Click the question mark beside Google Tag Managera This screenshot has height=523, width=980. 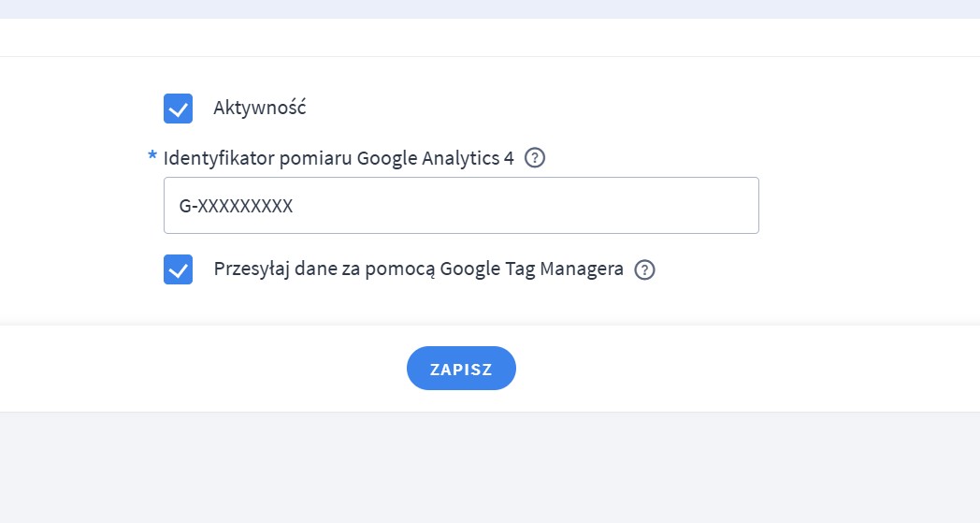coord(644,270)
